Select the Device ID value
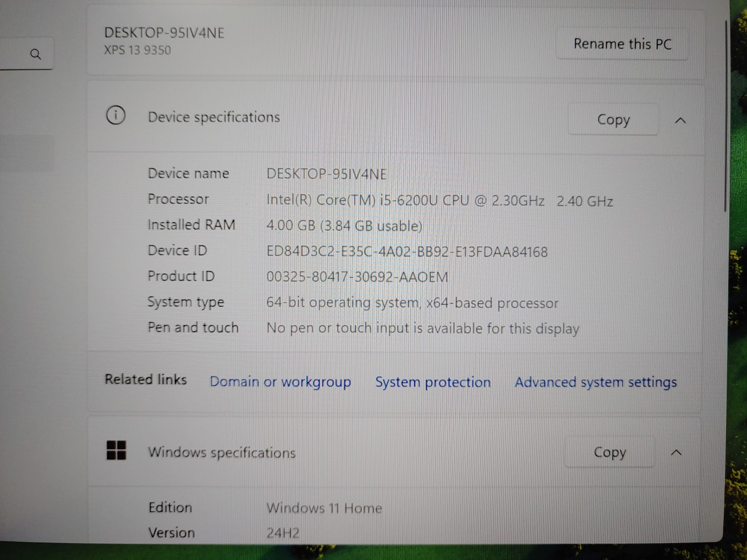This screenshot has height=560, width=747. (x=407, y=251)
